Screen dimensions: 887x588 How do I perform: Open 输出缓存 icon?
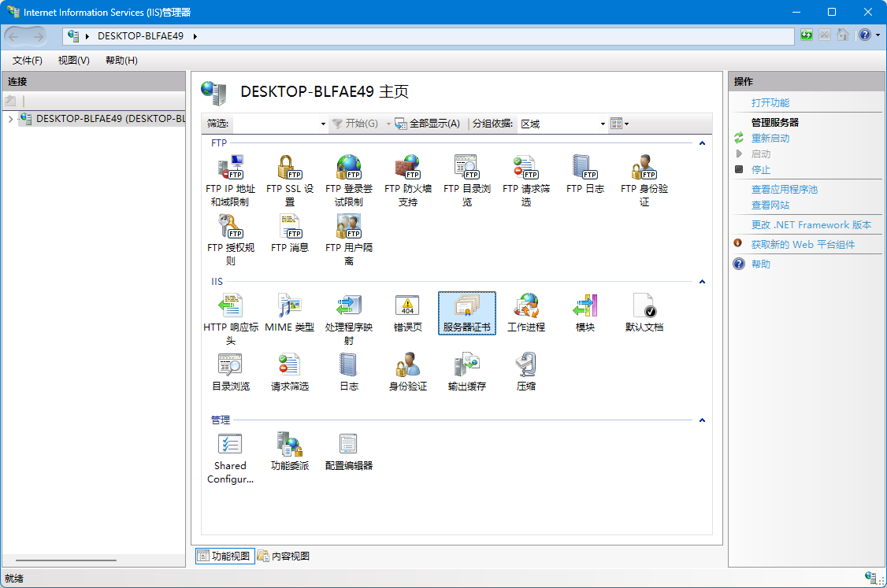[x=466, y=372]
